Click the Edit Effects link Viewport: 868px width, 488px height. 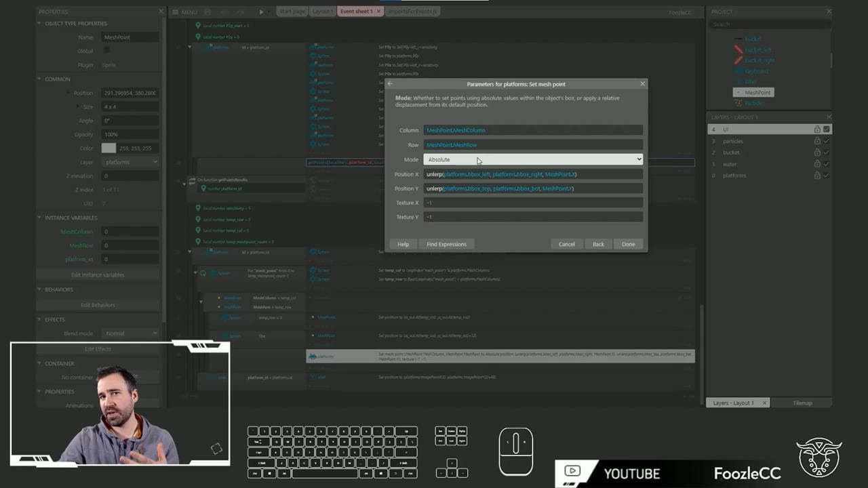point(98,348)
